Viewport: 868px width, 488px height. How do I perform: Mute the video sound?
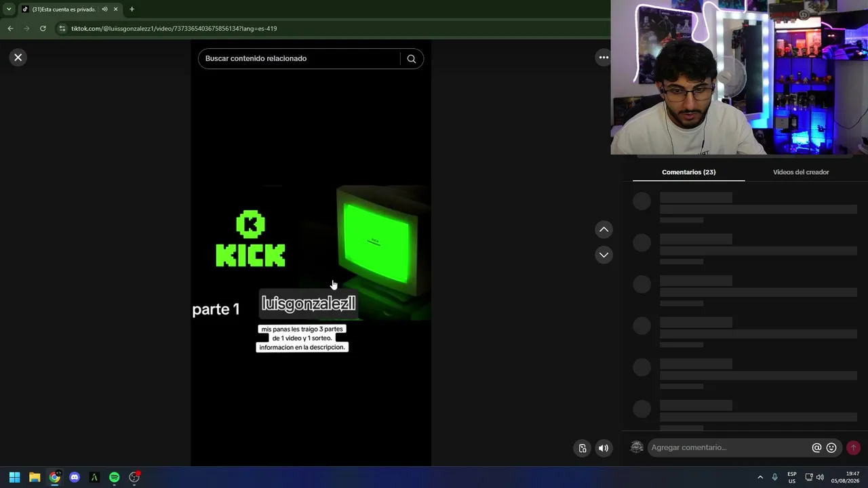coord(603,448)
